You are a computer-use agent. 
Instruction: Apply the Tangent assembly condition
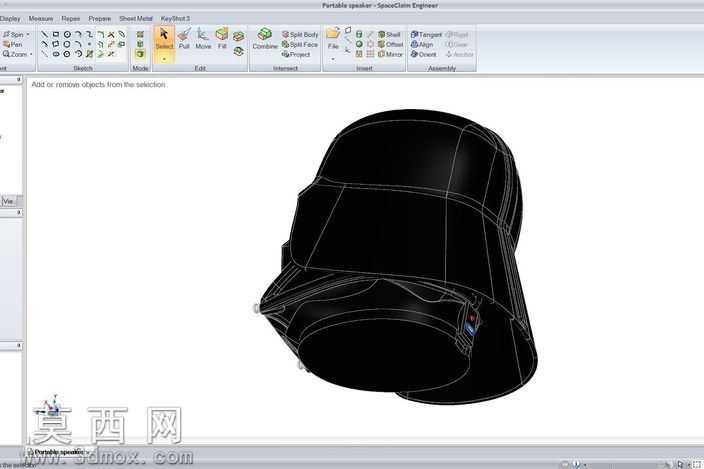pyautogui.click(x=427, y=34)
